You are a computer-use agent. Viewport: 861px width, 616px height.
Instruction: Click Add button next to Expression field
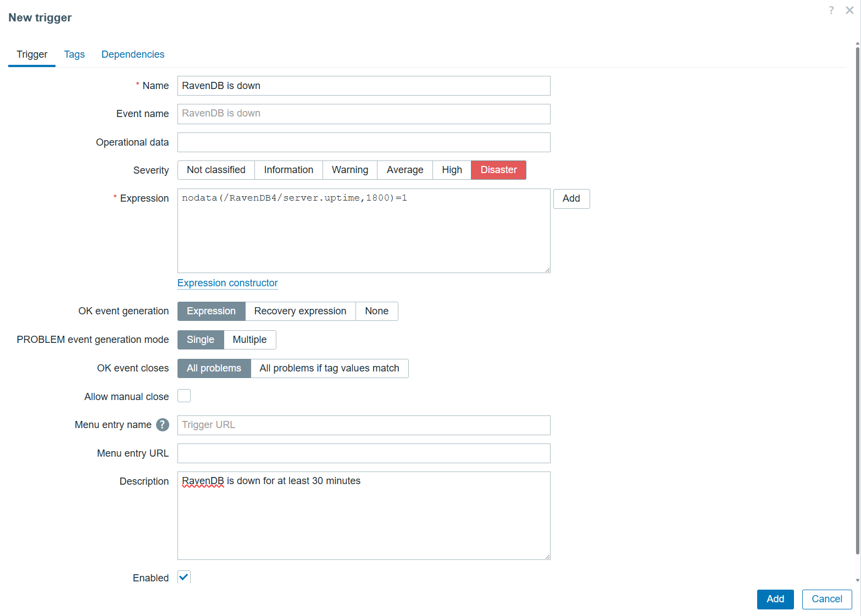(x=571, y=198)
